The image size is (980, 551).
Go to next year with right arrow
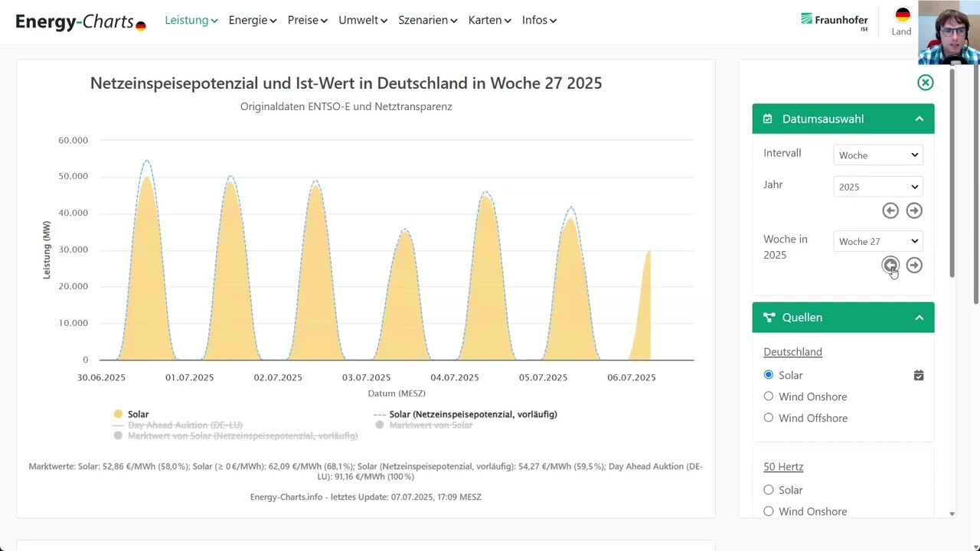coord(914,210)
